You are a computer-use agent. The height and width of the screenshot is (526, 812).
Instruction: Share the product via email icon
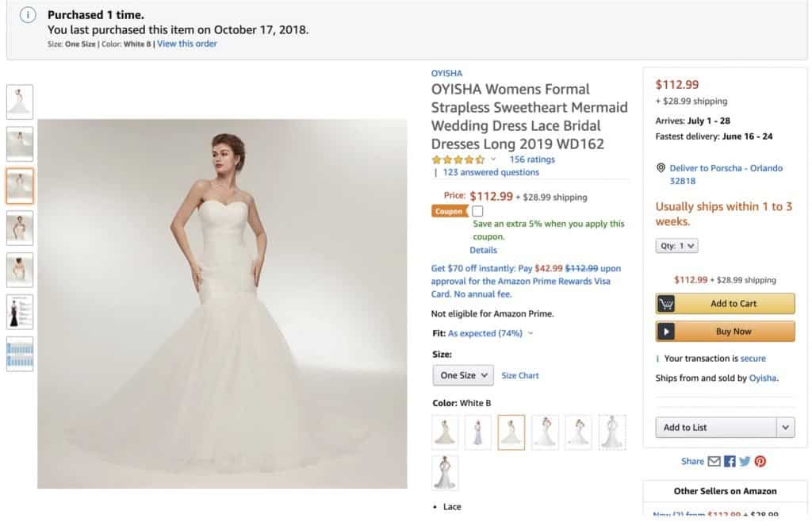point(714,461)
